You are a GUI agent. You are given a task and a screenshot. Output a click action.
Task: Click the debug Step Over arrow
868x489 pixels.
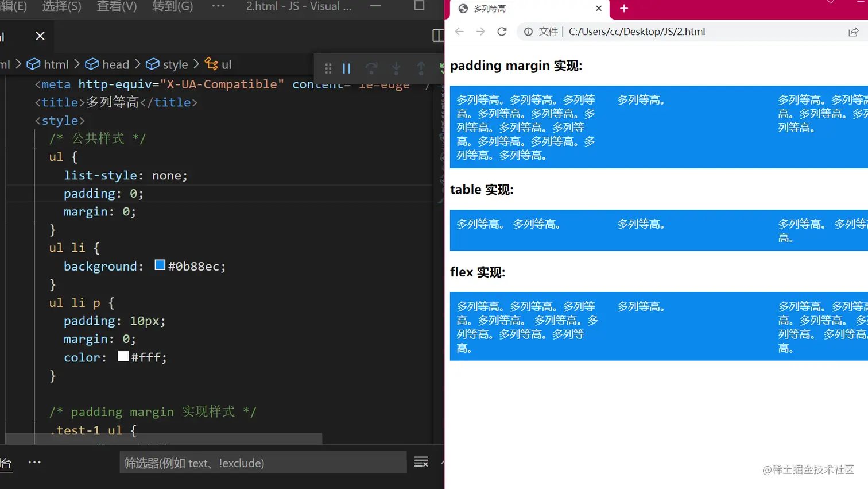pos(371,68)
